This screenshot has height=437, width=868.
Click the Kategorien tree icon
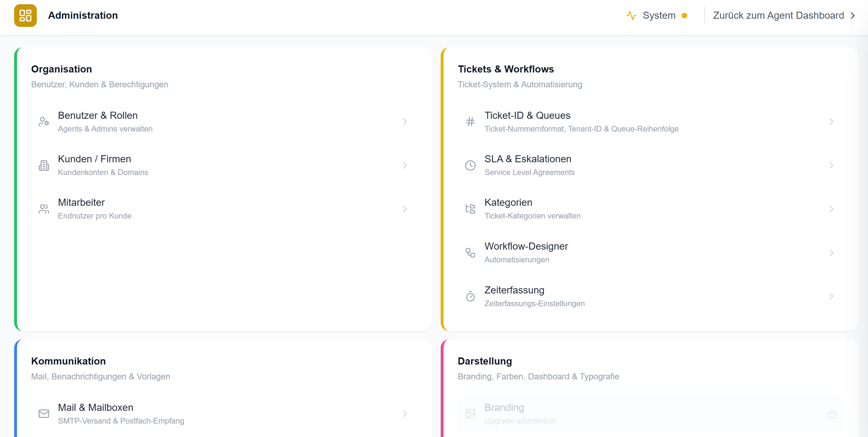(x=470, y=209)
